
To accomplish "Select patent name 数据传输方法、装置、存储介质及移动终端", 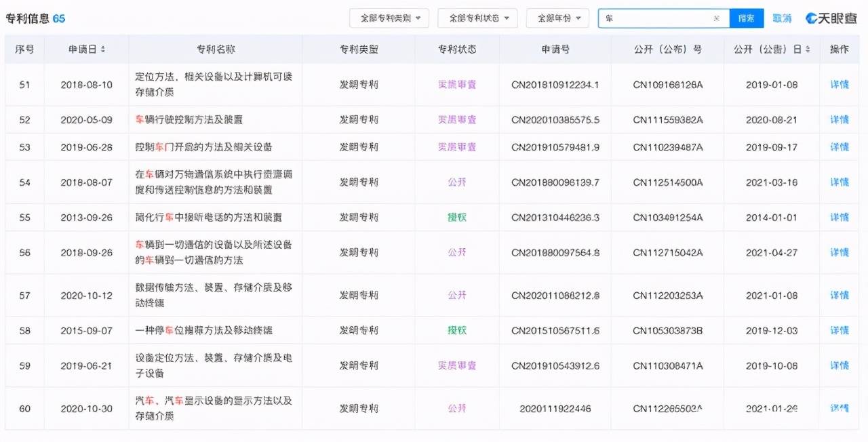I will pos(214,295).
